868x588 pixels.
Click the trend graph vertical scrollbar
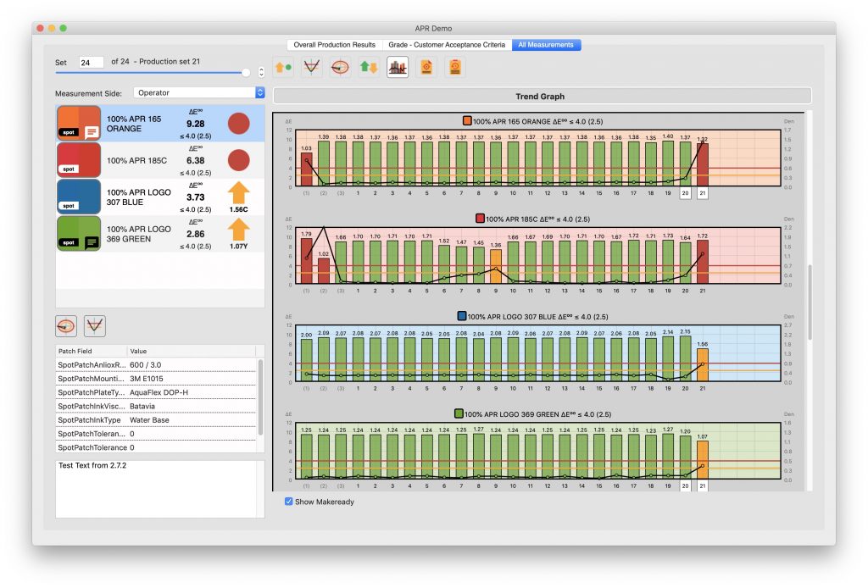pos(810,302)
